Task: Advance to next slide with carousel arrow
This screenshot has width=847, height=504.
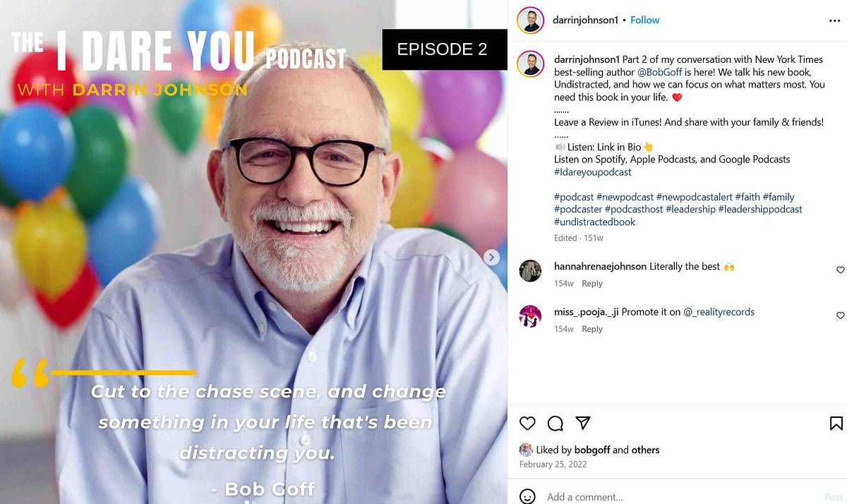Action: (492, 258)
